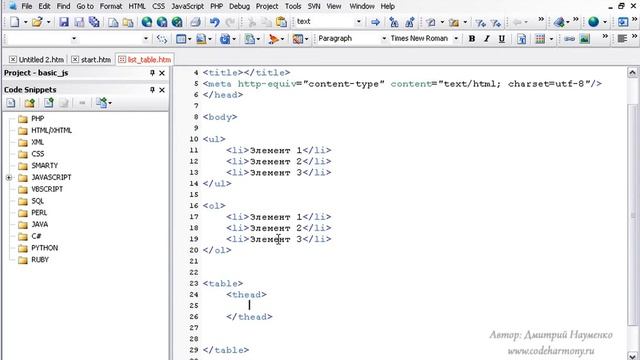This screenshot has height=360, width=640.
Task: Click the Bold formatting button
Action: point(472,39)
